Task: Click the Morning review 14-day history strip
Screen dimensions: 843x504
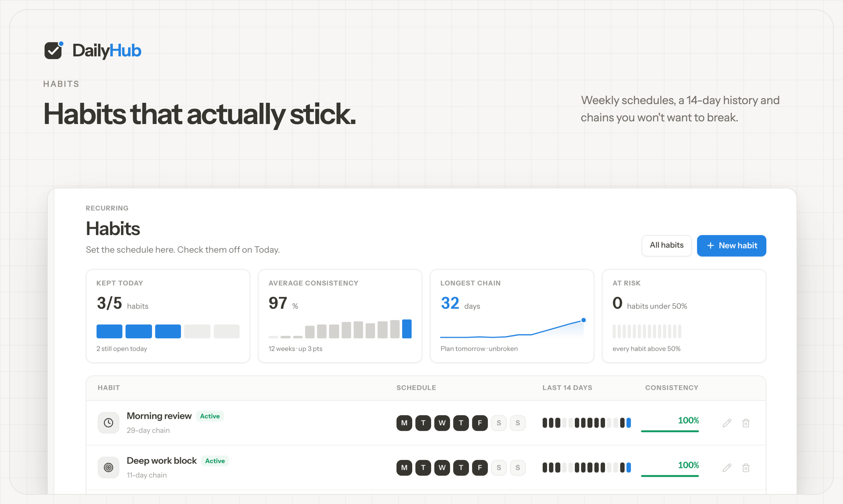Action: 586,423
